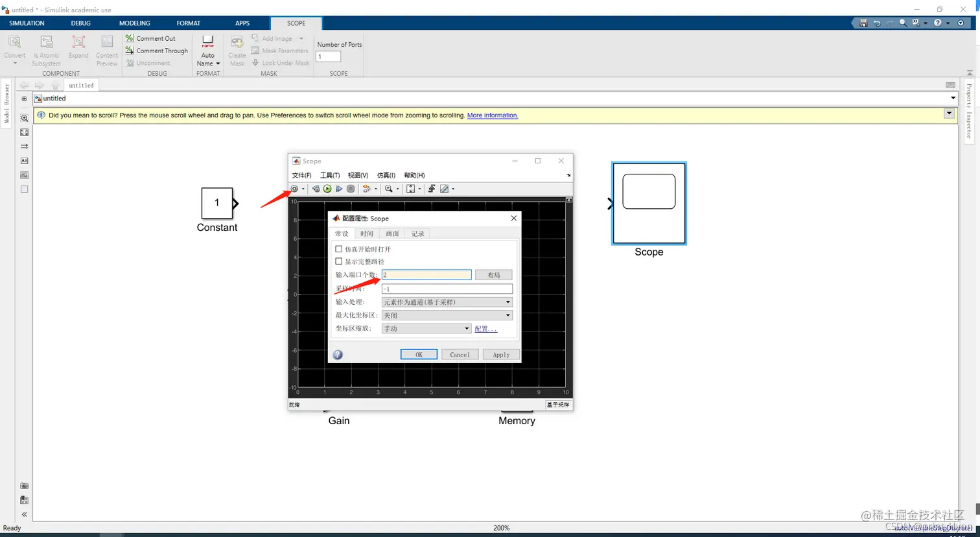980x537 pixels.
Task: Open Scope configuration properties gear icon
Action: point(294,189)
